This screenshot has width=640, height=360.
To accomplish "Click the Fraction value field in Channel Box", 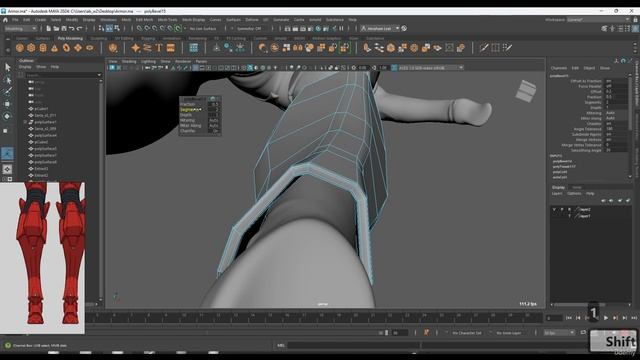I will coord(616,97).
